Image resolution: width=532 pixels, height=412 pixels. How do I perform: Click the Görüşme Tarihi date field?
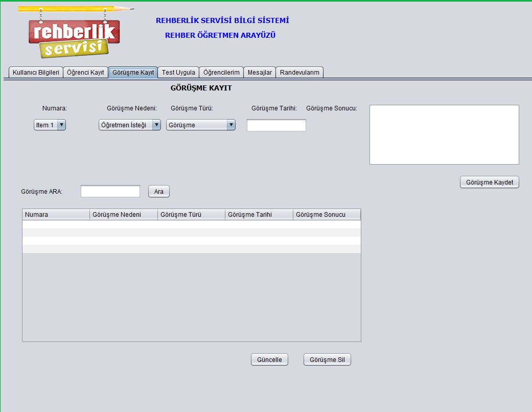coord(276,125)
